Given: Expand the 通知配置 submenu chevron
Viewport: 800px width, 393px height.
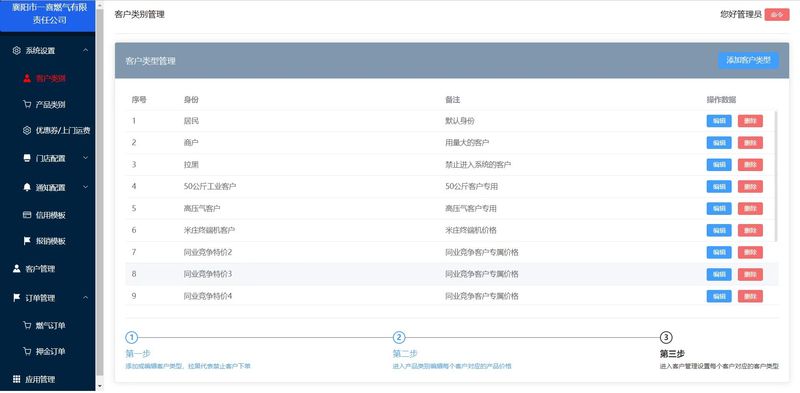Looking at the screenshot, I should [x=85, y=187].
